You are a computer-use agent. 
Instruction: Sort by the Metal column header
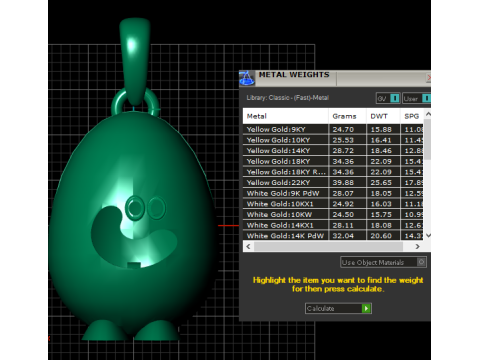(x=286, y=116)
